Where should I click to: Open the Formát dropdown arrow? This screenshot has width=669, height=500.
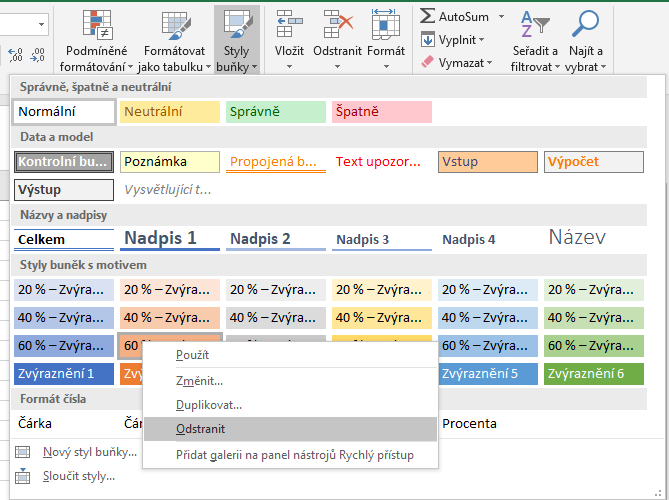coord(386,67)
